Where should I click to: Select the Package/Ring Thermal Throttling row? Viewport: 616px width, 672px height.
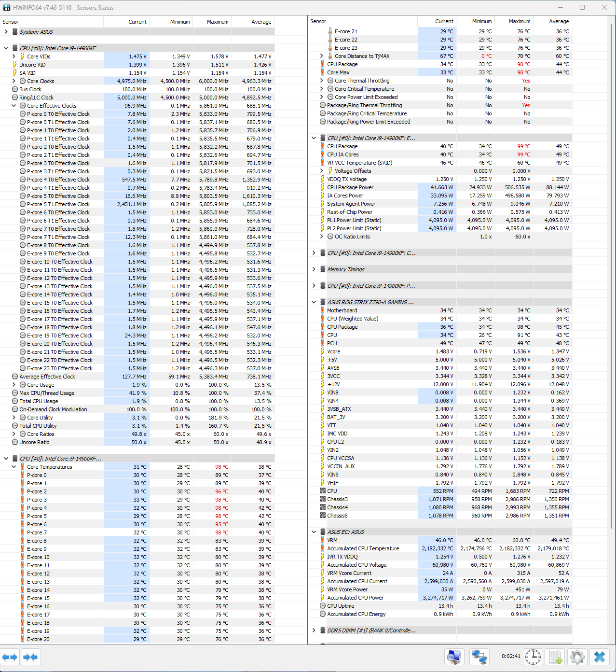pyautogui.click(x=440, y=105)
